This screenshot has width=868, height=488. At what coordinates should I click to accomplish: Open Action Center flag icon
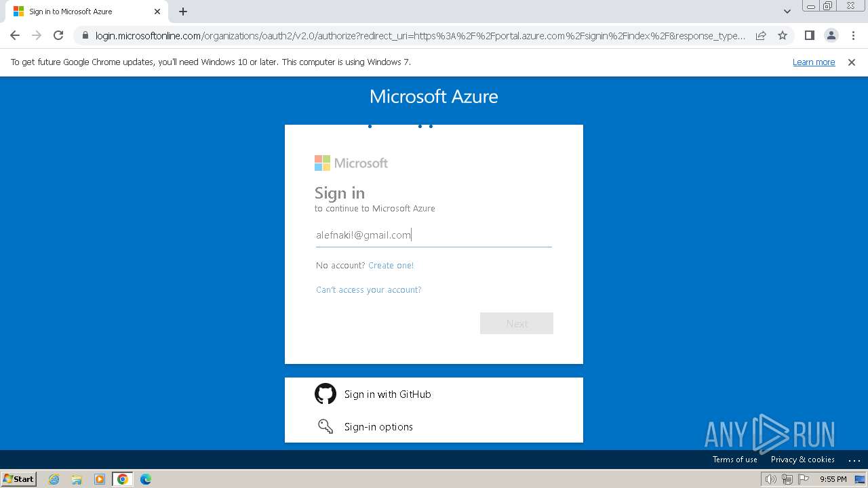(804, 479)
